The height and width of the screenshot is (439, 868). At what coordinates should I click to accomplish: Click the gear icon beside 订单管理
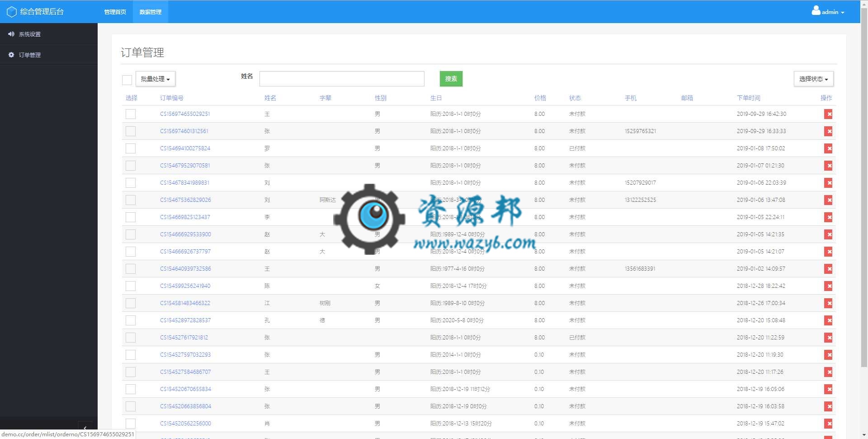[11, 55]
